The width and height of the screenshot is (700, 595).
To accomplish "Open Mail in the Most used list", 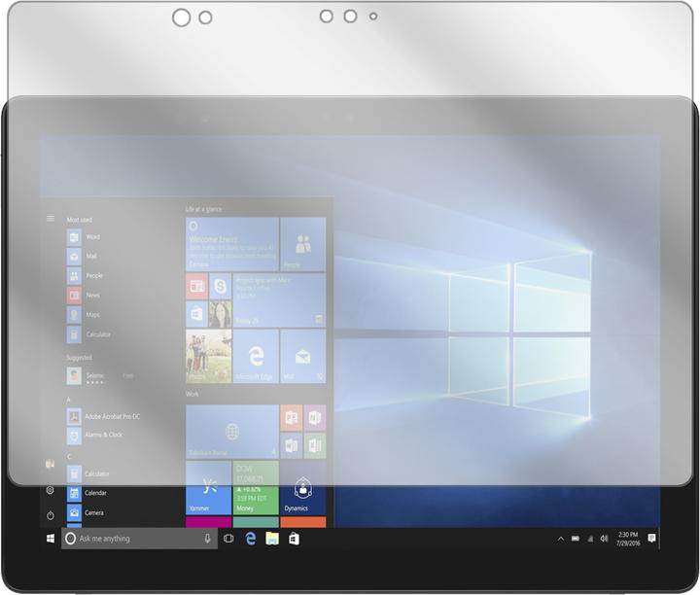I will point(82,257).
